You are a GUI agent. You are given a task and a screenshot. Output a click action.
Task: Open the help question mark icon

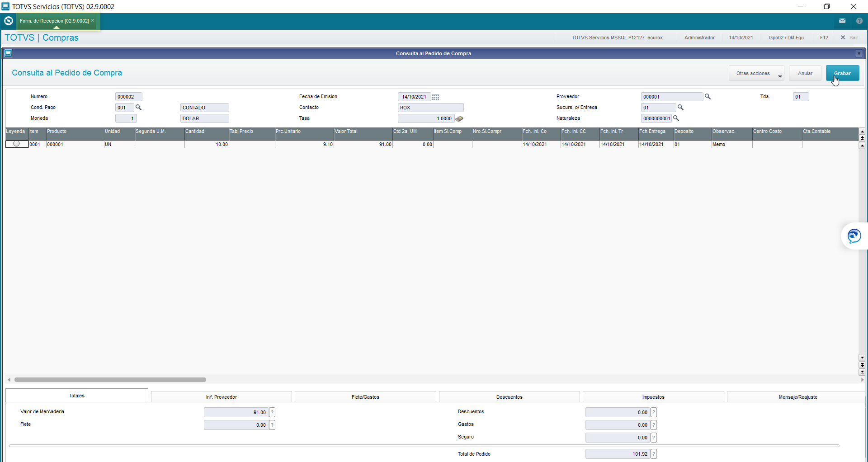[x=859, y=21]
